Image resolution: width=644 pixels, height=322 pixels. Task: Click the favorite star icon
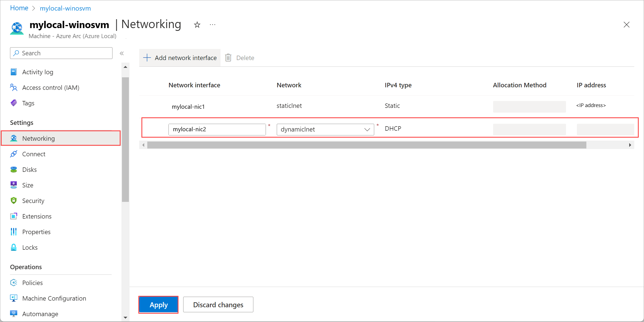click(x=197, y=25)
